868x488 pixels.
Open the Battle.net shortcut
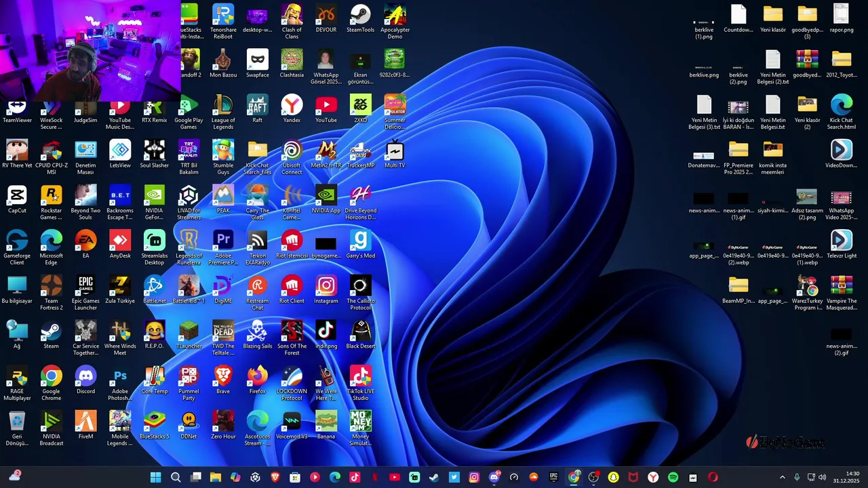155,290
